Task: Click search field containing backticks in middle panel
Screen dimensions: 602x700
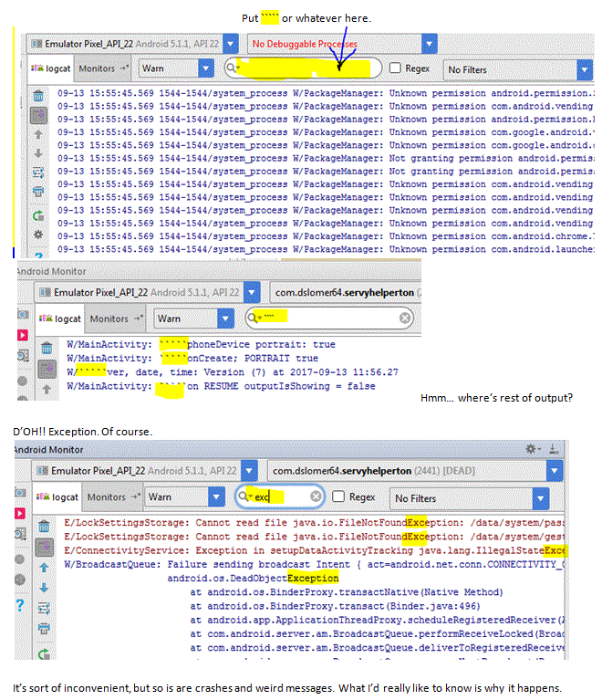Action: pos(330,318)
